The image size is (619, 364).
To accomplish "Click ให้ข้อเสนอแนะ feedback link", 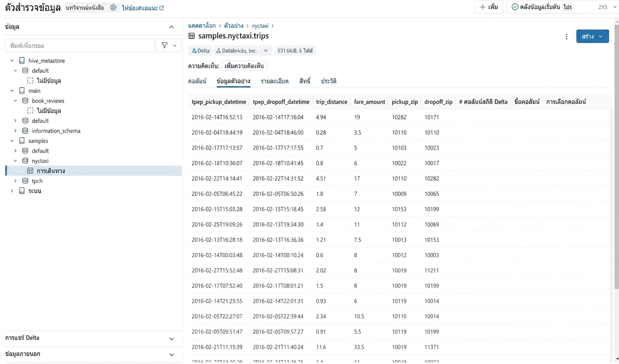I will [x=139, y=8].
